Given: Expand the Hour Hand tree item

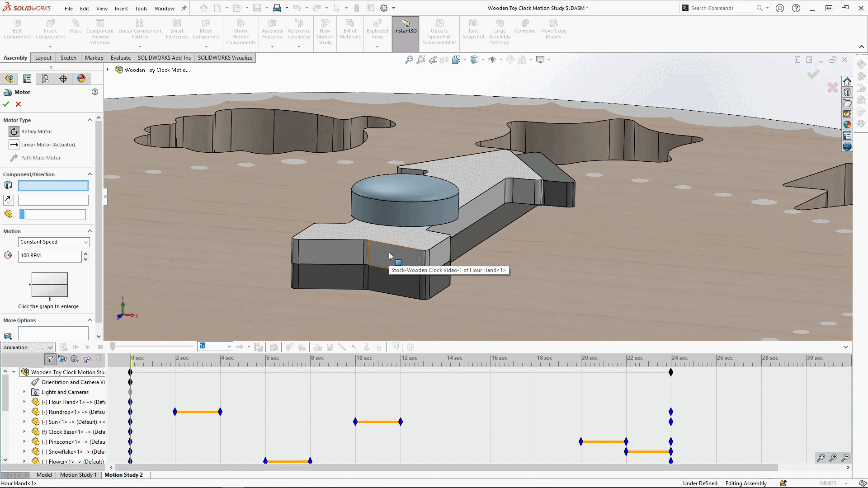Looking at the screenshot, I should pos(24,402).
